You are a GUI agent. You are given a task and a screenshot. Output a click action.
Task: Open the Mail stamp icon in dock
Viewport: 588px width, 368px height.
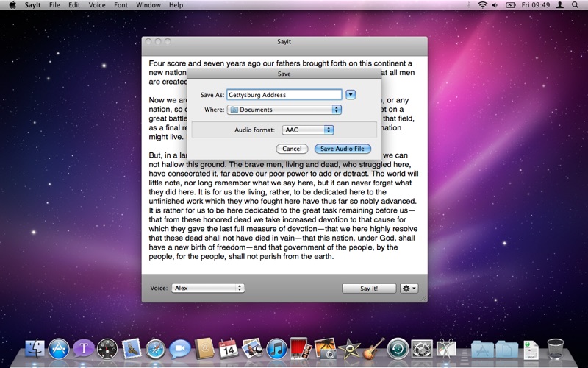132,349
